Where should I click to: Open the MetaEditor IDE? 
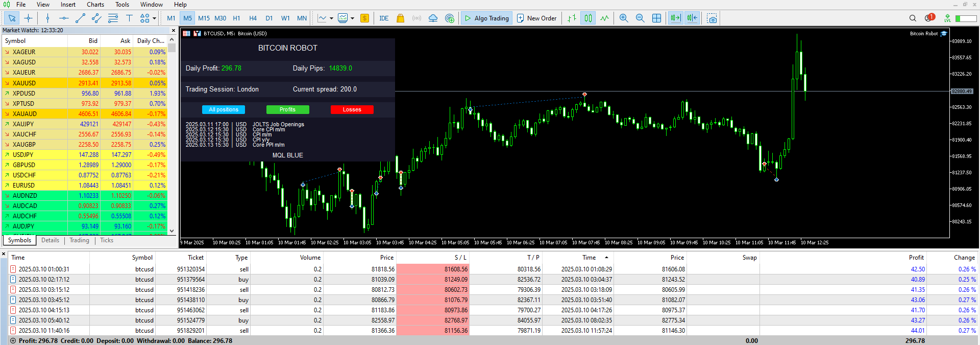(x=384, y=18)
